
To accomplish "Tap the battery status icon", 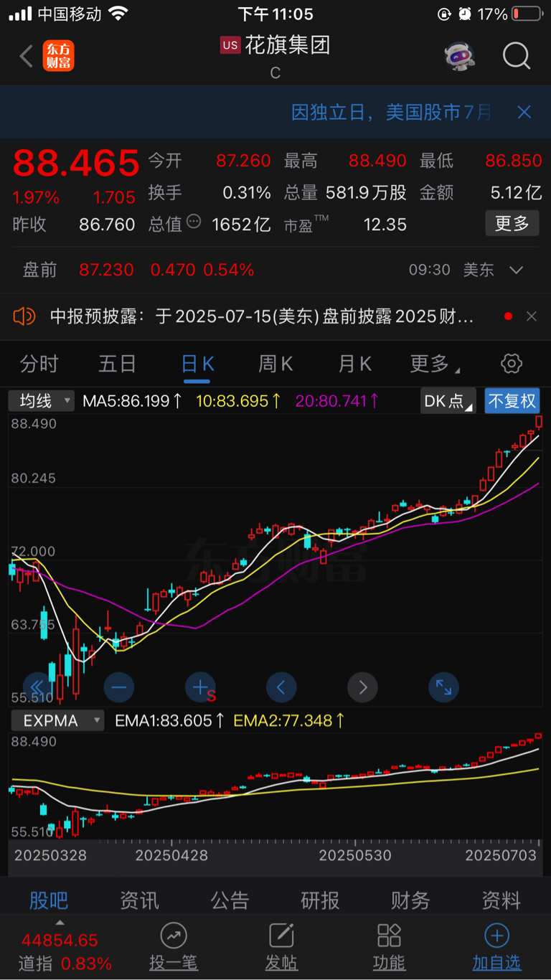I will (x=527, y=14).
